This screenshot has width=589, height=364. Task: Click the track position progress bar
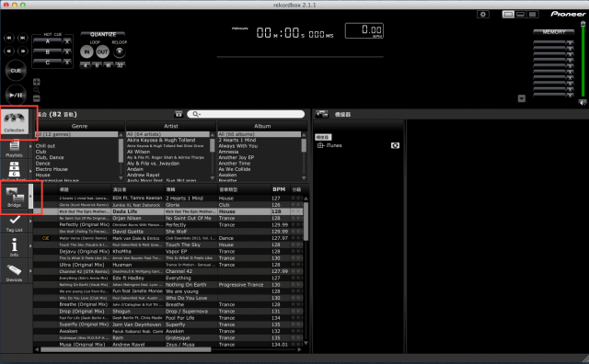click(300, 57)
